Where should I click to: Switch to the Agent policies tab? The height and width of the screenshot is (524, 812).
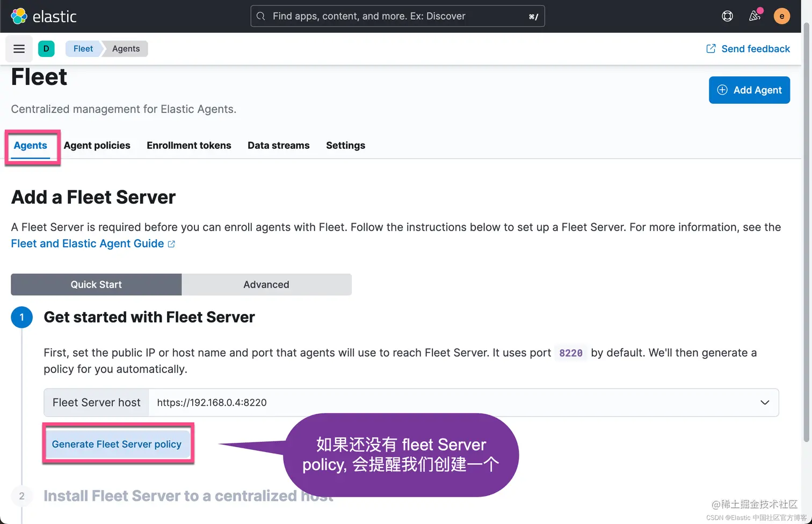point(97,146)
